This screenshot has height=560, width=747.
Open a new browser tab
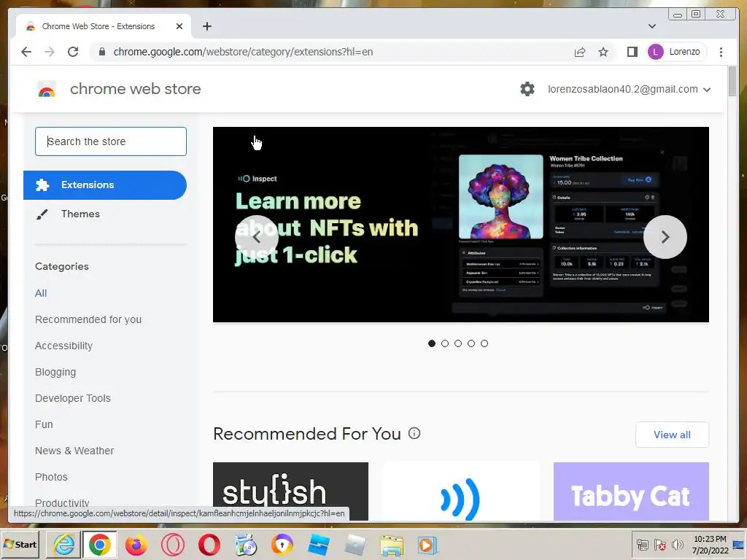[x=206, y=26]
